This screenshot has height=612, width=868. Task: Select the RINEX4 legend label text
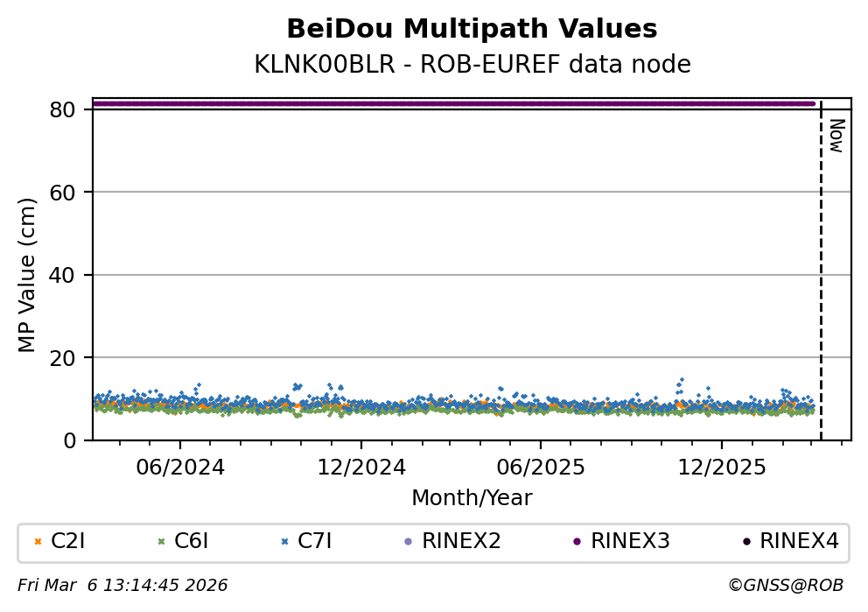coord(799,542)
